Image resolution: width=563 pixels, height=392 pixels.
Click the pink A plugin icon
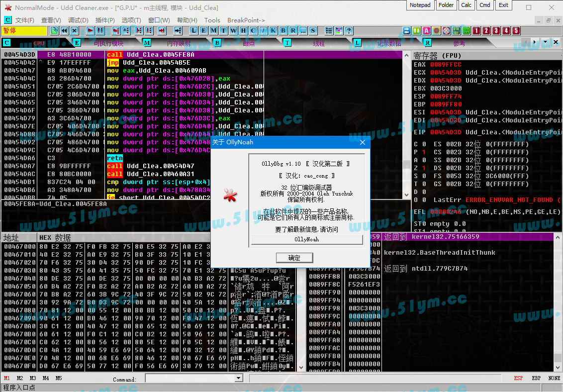[427, 30]
